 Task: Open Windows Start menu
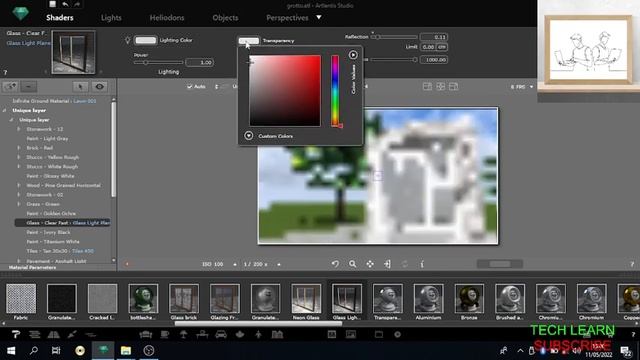[x=11, y=351]
